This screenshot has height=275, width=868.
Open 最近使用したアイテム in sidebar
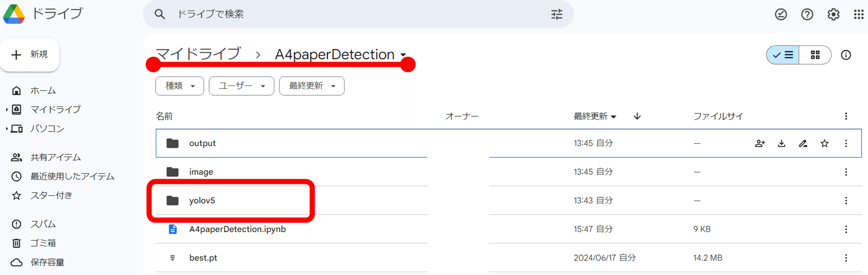click(72, 177)
